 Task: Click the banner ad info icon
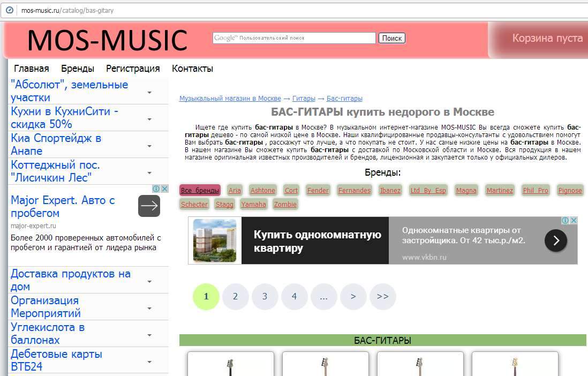coord(565,220)
